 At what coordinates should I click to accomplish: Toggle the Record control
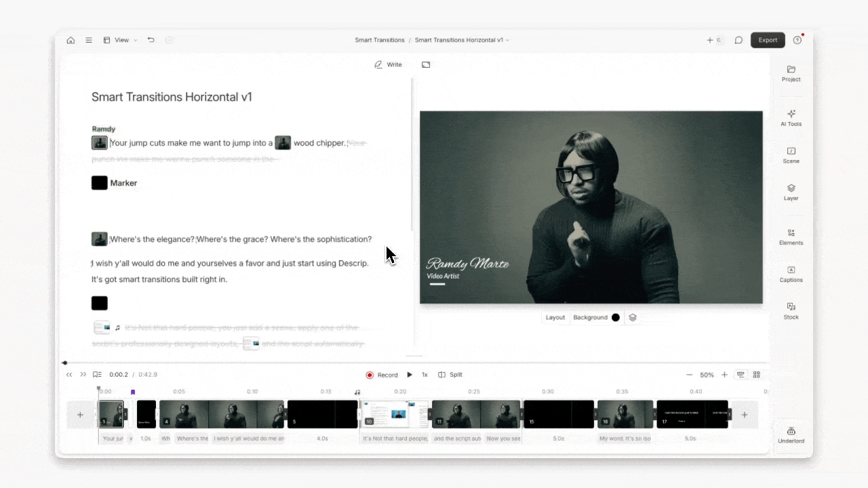coord(382,374)
